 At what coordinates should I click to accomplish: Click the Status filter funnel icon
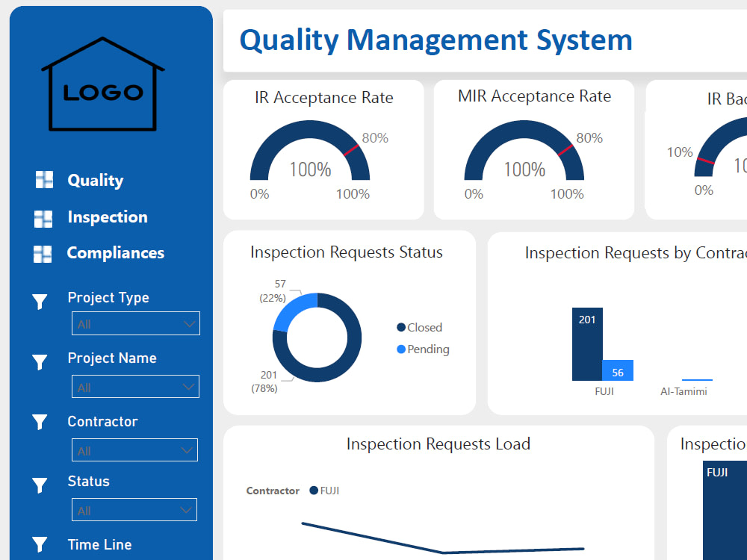pos(40,485)
